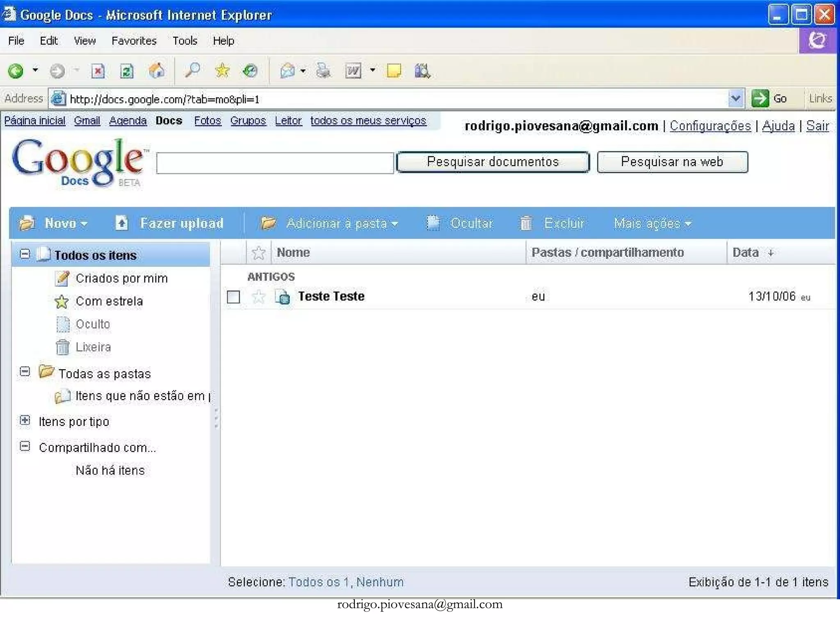Click the Home icon in toolbar
The height and width of the screenshot is (630, 840).
point(157,71)
